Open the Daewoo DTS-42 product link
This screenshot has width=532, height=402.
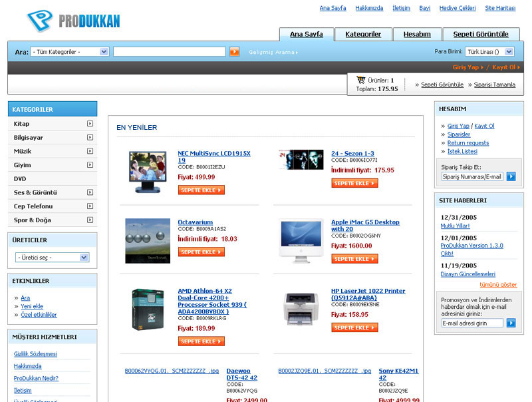point(242,374)
